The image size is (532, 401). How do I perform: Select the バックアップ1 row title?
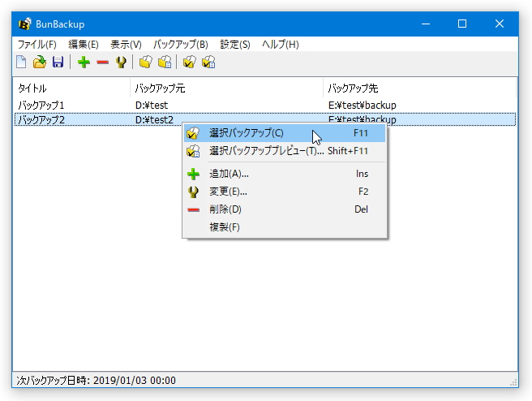41,106
